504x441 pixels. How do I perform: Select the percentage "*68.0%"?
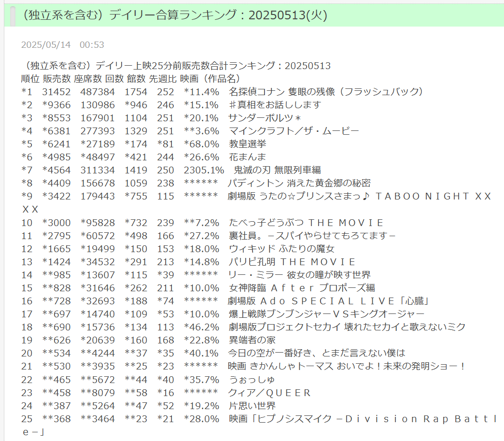tap(201, 144)
